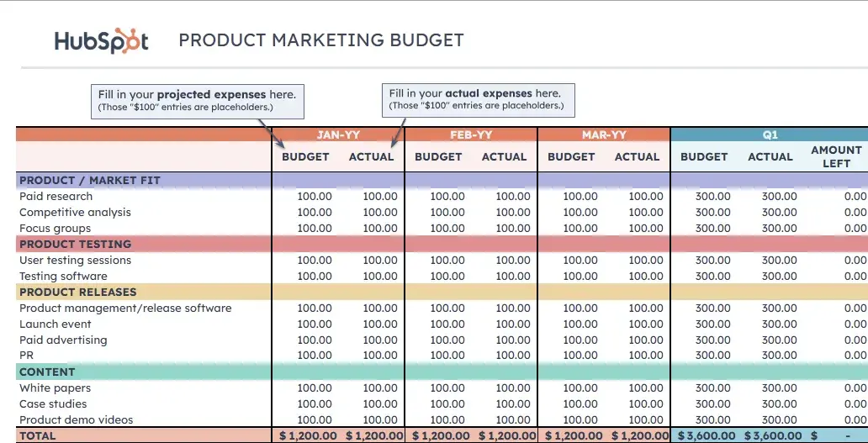Select the TOTAL row label
The image size is (868, 443).
pos(38,435)
